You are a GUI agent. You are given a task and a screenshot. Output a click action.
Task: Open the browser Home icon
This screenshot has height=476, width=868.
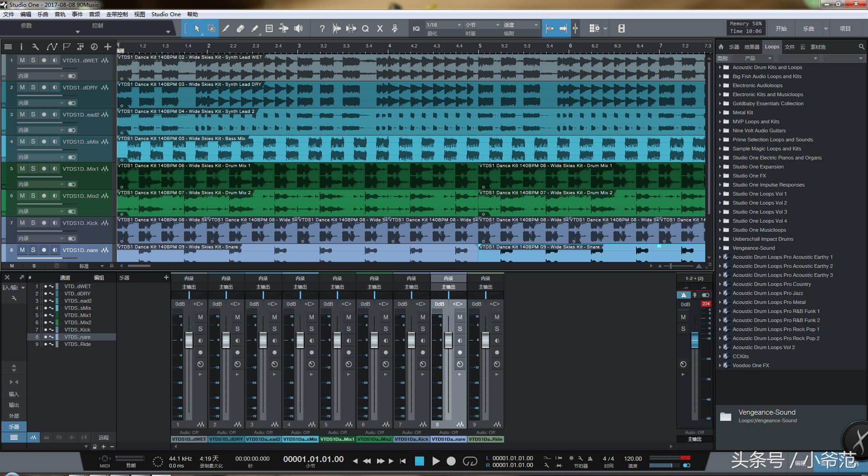pyautogui.click(x=721, y=47)
